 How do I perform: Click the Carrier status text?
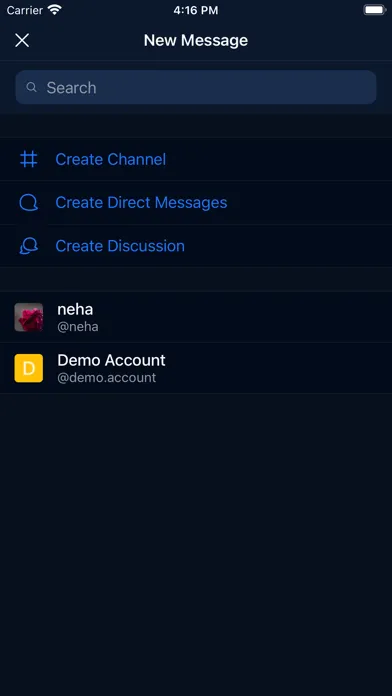[25, 10]
